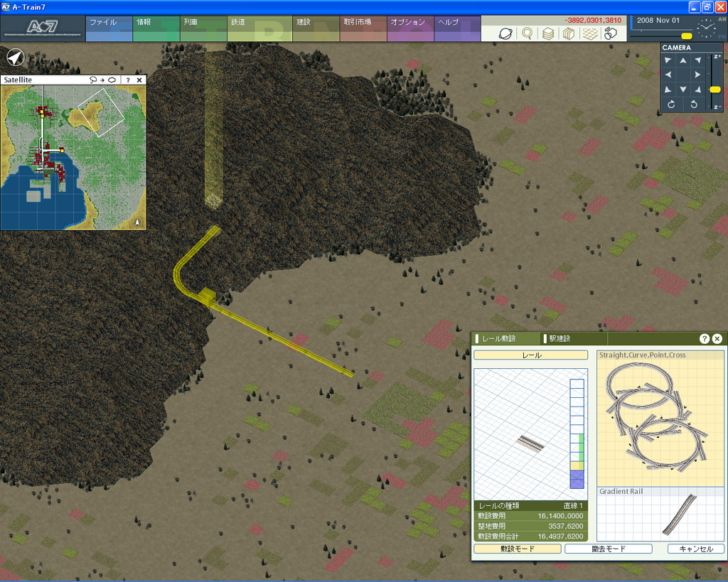The height and width of the screenshot is (582, 728).
Task: Move camera left with the left arrow
Action: click(668, 75)
